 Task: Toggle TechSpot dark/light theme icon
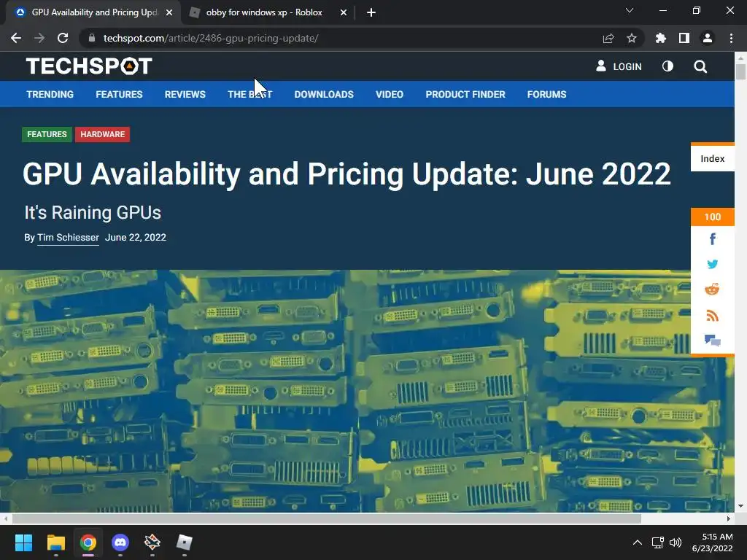[668, 66]
